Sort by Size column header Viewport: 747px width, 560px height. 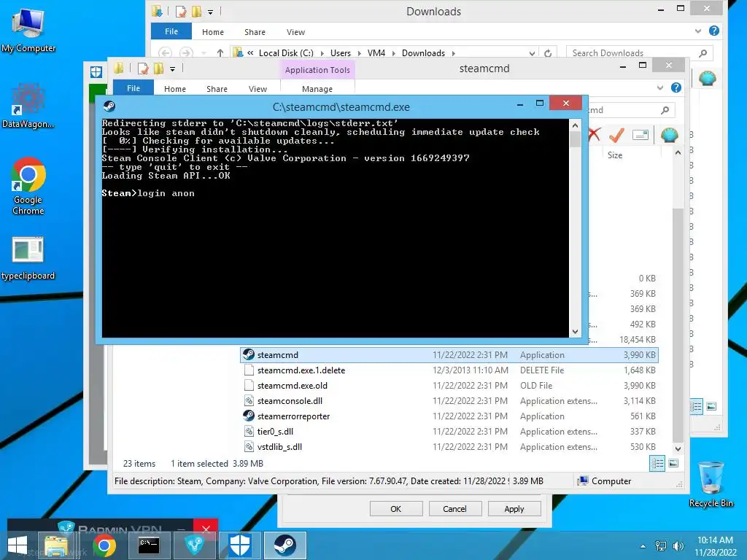(615, 155)
